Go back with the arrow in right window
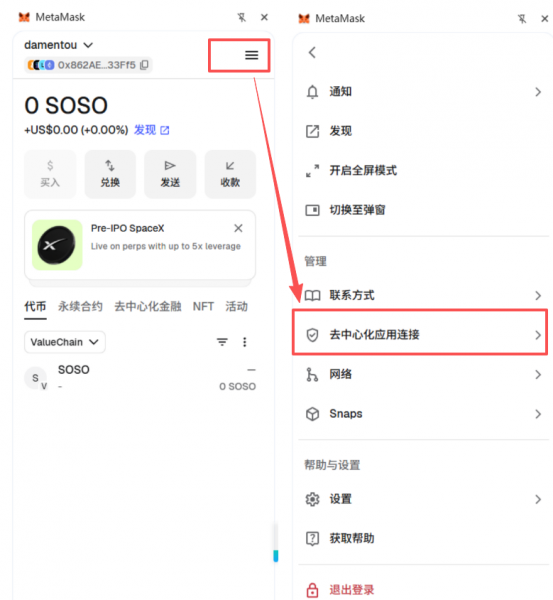Viewport: 553px width, 600px height. (x=312, y=52)
